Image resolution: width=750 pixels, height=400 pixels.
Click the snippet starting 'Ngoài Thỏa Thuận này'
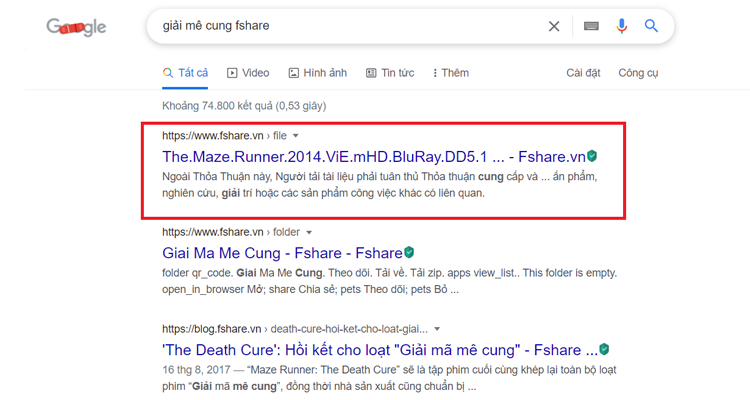(380, 185)
